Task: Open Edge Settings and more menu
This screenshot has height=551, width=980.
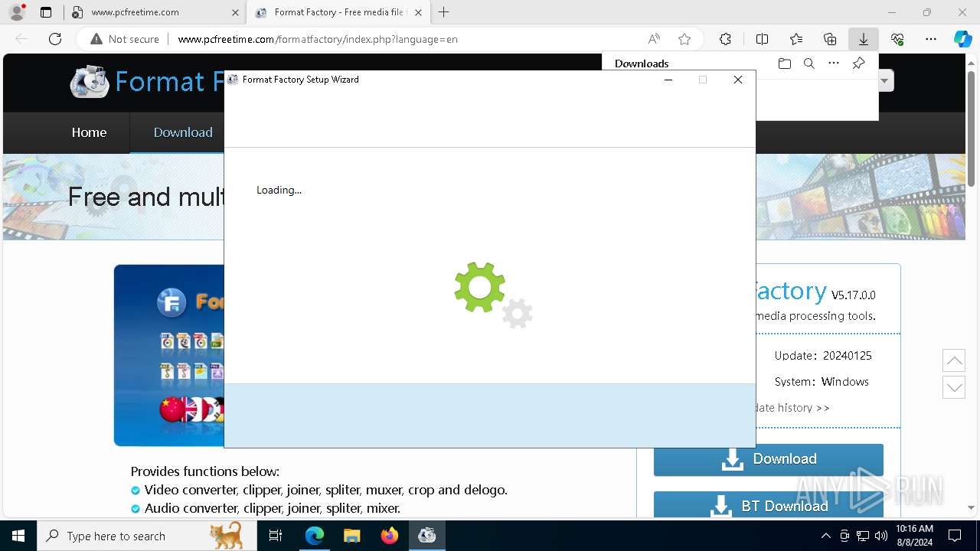Action: (931, 39)
